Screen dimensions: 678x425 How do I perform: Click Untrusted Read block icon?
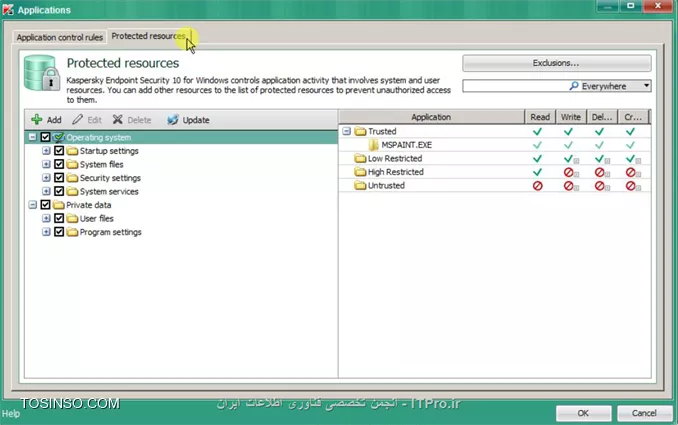[x=537, y=186]
